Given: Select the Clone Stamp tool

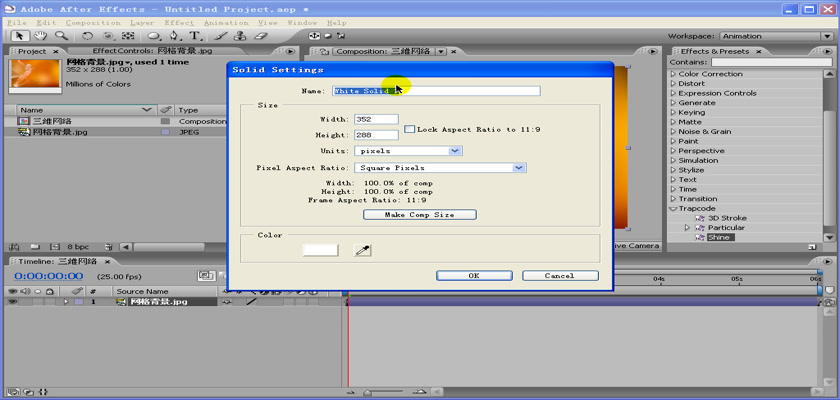Looking at the screenshot, I should [x=241, y=36].
